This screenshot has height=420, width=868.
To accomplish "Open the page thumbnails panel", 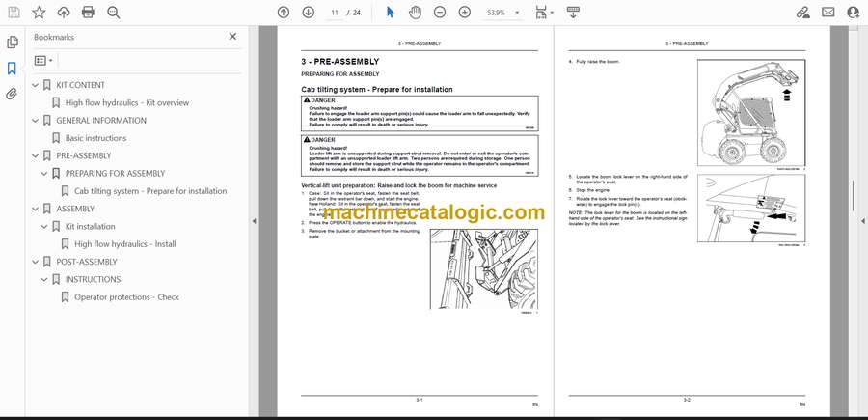I will [x=13, y=42].
